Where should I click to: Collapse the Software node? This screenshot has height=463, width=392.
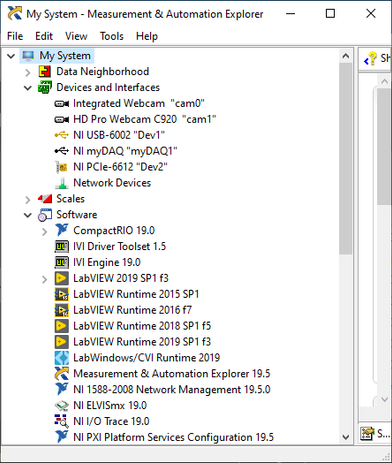28,215
